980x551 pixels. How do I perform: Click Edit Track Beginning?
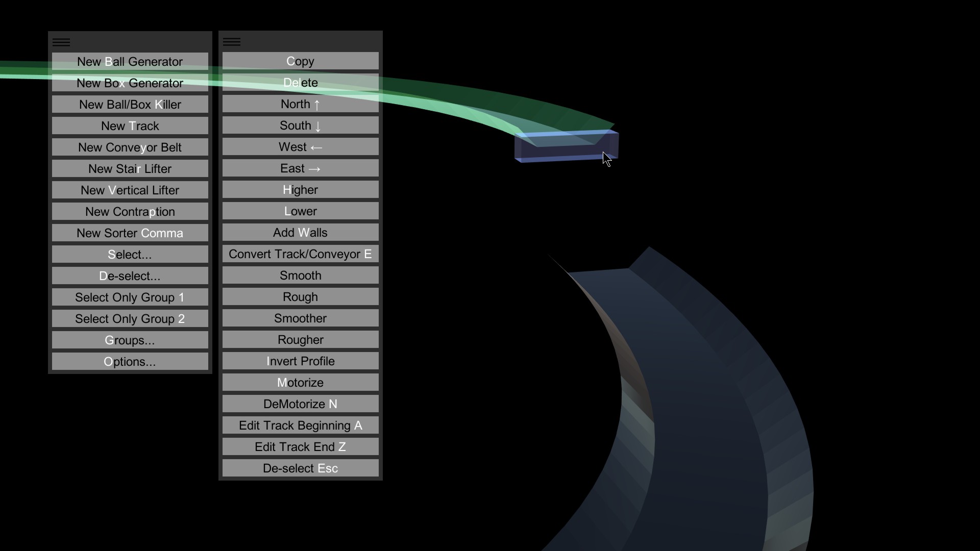(x=301, y=425)
